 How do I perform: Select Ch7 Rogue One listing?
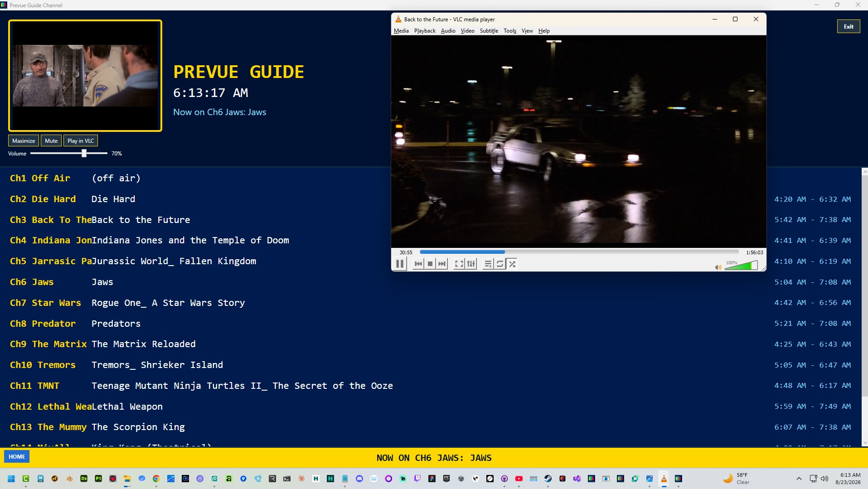(x=431, y=303)
